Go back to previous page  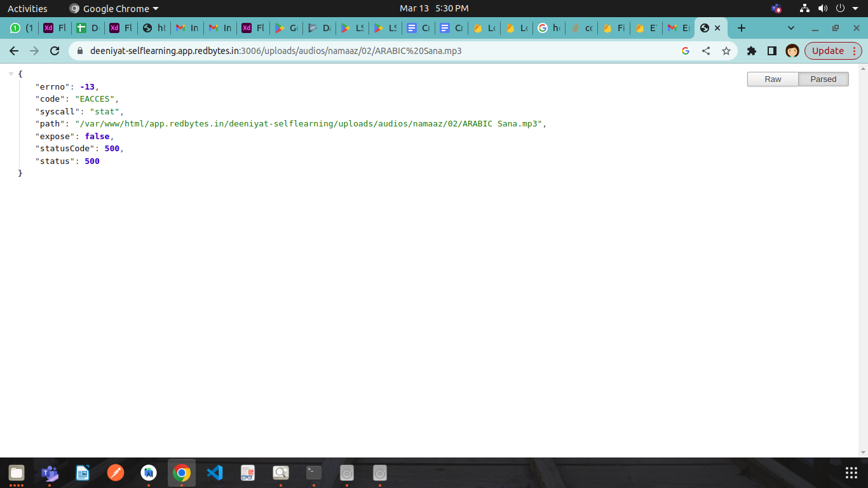(14, 51)
